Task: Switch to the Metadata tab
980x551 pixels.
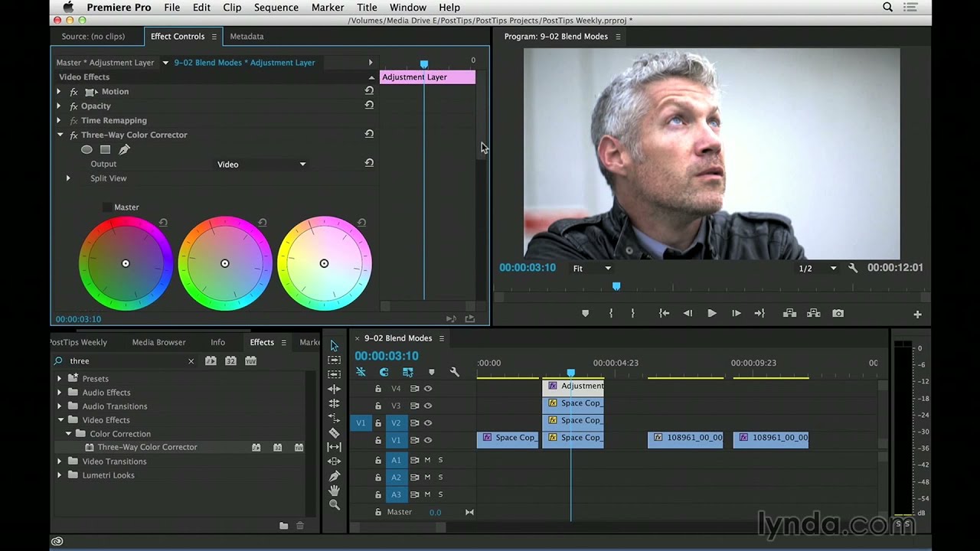Action: [247, 36]
